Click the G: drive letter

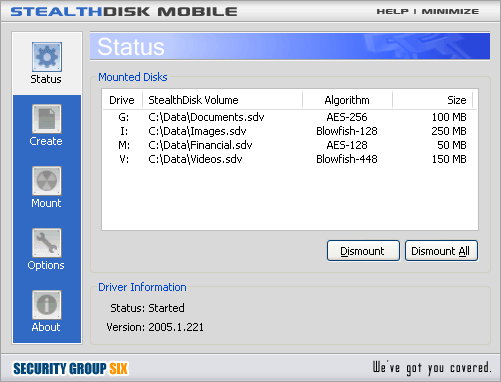(x=124, y=117)
